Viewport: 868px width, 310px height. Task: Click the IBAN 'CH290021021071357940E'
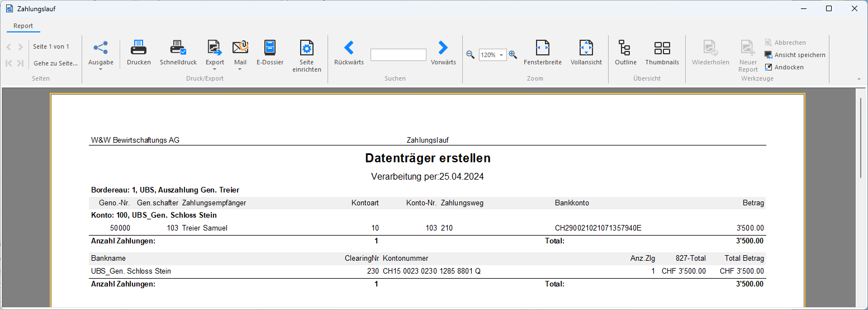598,228
